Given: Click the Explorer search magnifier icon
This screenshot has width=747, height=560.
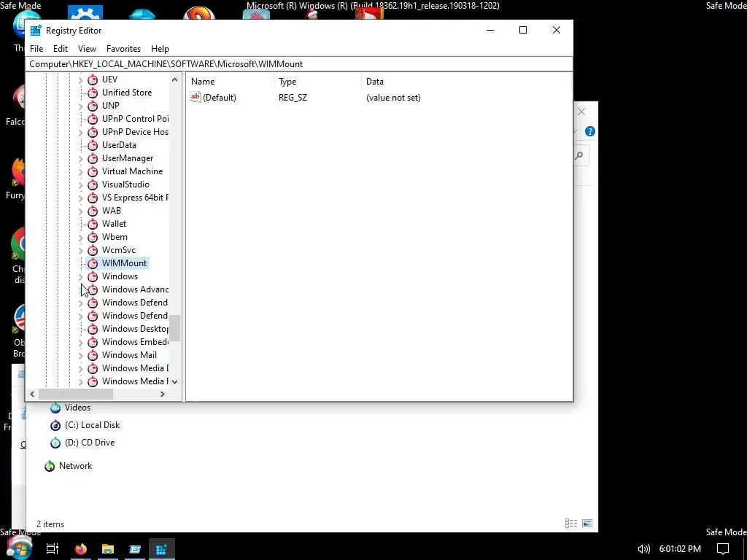Looking at the screenshot, I should (579, 156).
